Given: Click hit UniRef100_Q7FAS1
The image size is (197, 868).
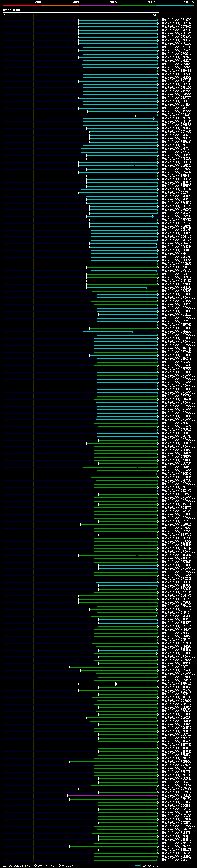Looking at the screenshot, I should pyautogui.click(x=176, y=128).
